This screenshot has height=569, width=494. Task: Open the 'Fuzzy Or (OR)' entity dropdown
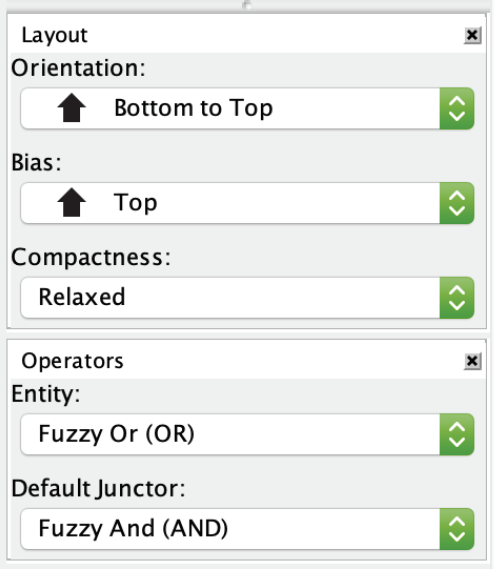click(x=247, y=434)
